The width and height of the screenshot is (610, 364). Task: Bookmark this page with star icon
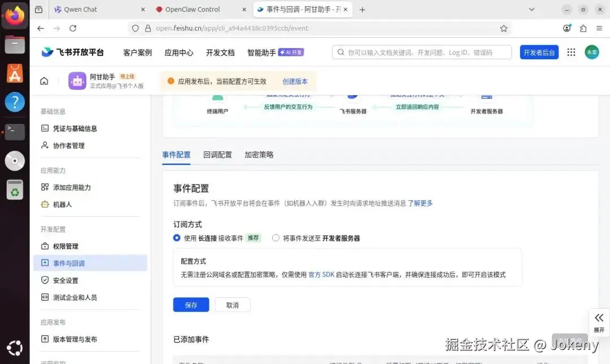pyautogui.click(x=504, y=28)
